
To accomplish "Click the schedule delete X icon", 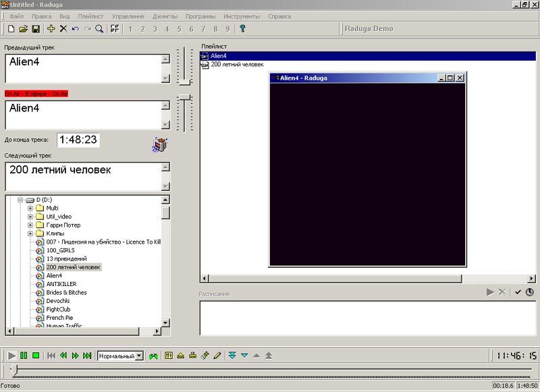I will pyautogui.click(x=502, y=292).
